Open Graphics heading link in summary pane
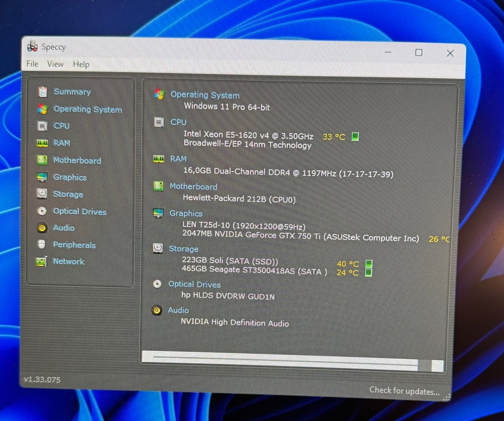Image resolution: width=504 pixels, height=421 pixels. pos(186,214)
